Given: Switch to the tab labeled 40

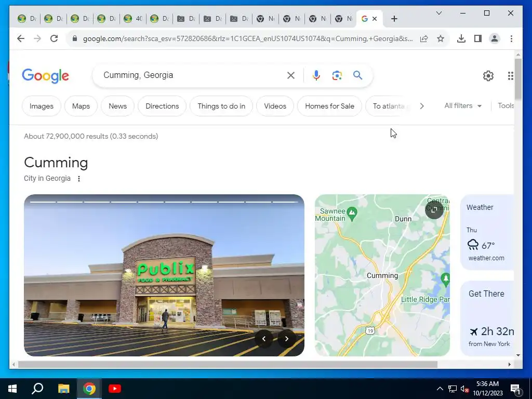Looking at the screenshot, I should click(133, 19).
